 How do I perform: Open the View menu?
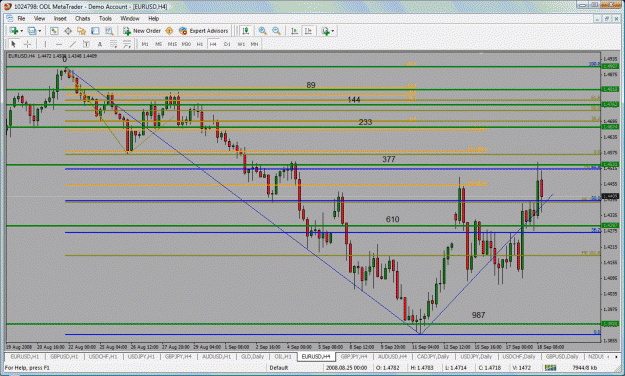click(x=39, y=18)
